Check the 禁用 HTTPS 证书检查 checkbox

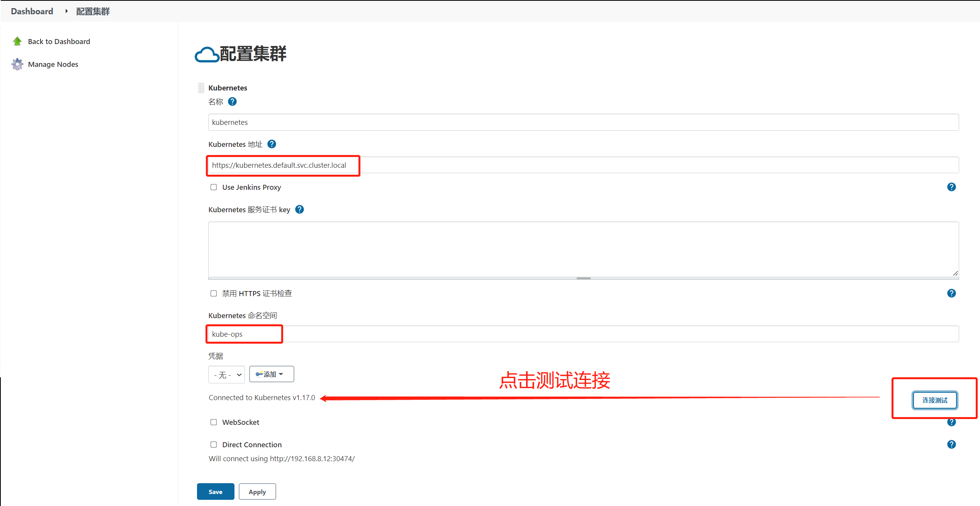click(x=214, y=293)
